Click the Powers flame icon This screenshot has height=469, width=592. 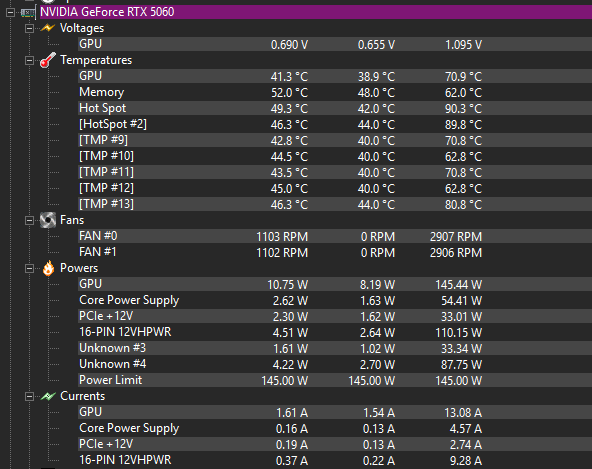(48, 268)
